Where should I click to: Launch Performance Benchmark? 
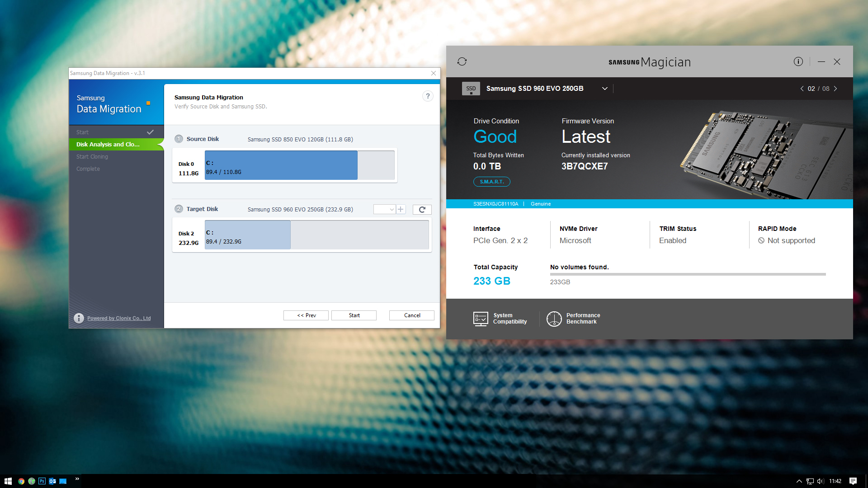pos(573,319)
